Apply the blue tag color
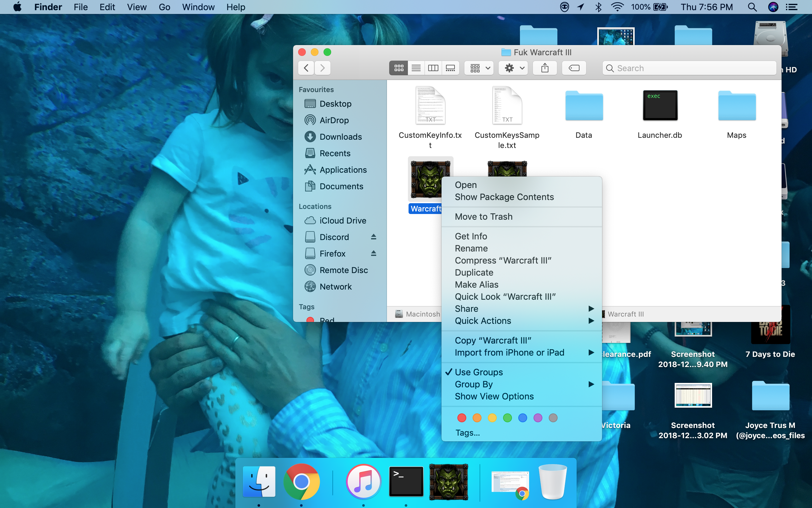The image size is (812, 508). (x=522, y=418)
